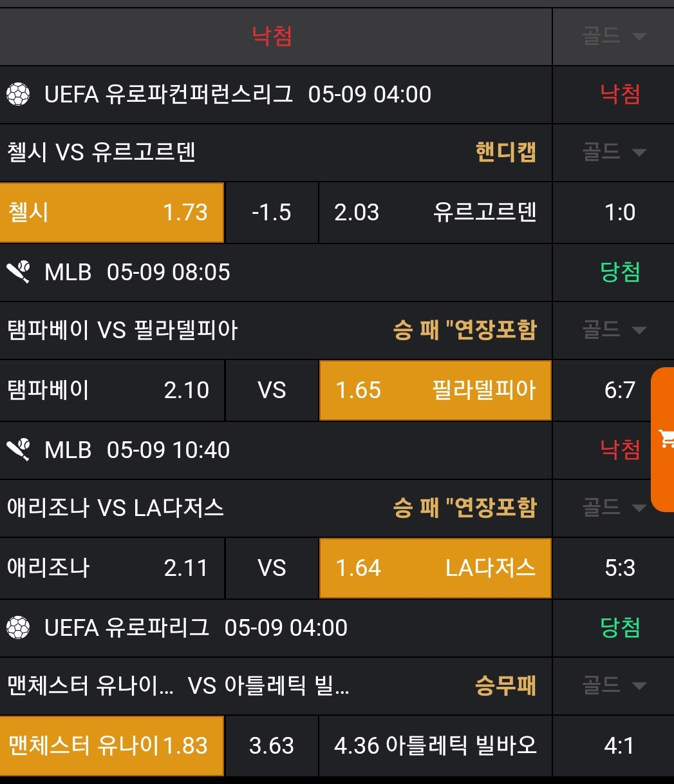
Task: Click the 낙첨 header tab at top
Action: click(272, 36)
